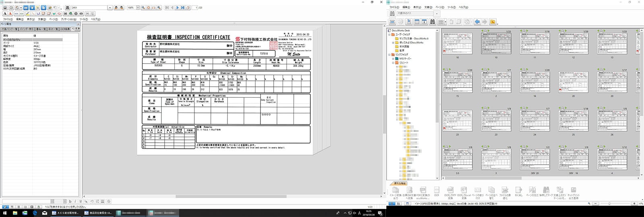Screen dimensions: 644x217
Task: Click the scanner icon in DocuWorks Desk toolbar
Action: (393, 22)
